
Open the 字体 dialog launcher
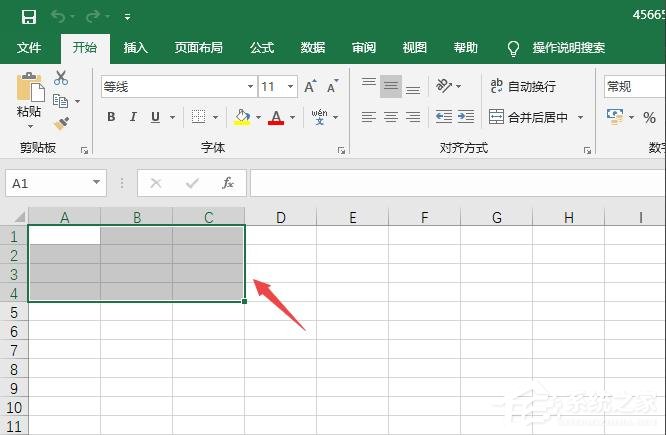click(341, 150)
